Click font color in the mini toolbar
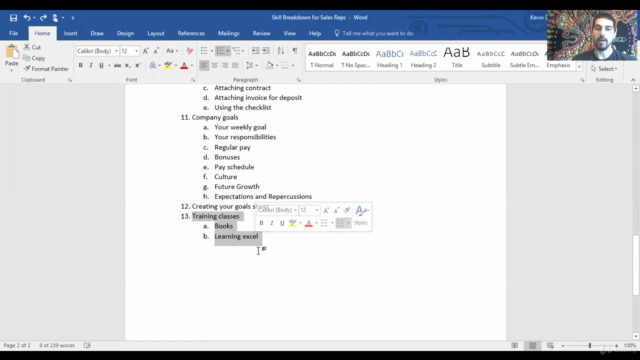This screenshot has height=360, width=640. point(309,223)
